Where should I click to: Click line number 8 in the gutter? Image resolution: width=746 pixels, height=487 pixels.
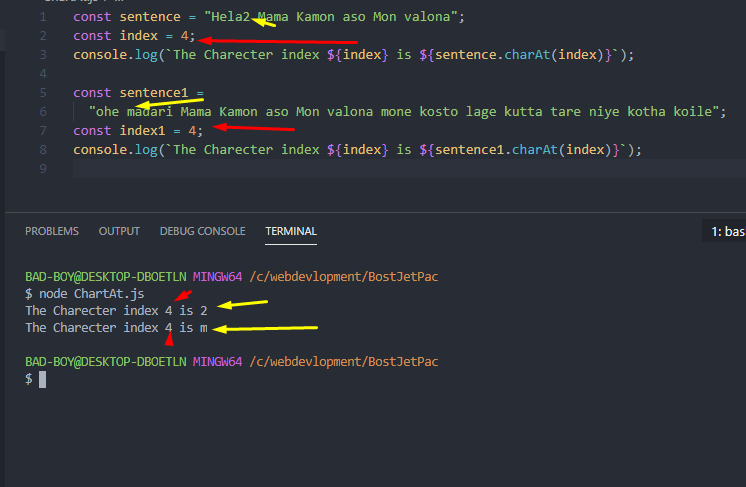tap(43, 150)
